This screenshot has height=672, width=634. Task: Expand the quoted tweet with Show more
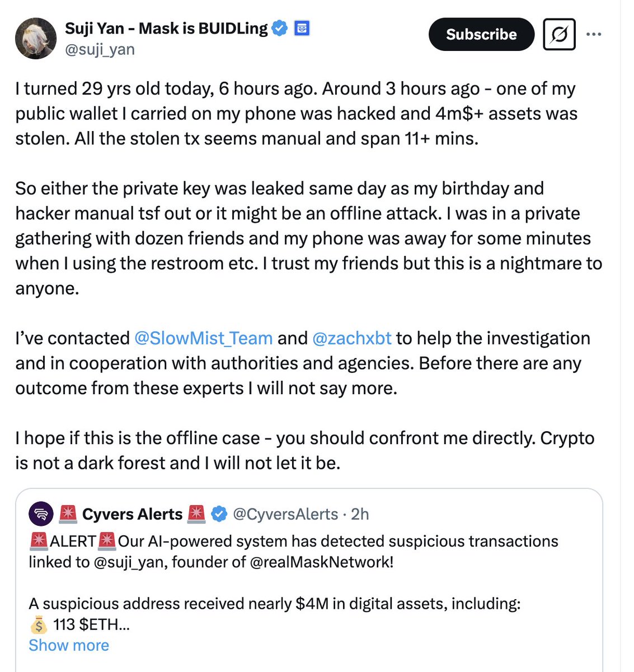pyautogui.click(x=68, y=645)
